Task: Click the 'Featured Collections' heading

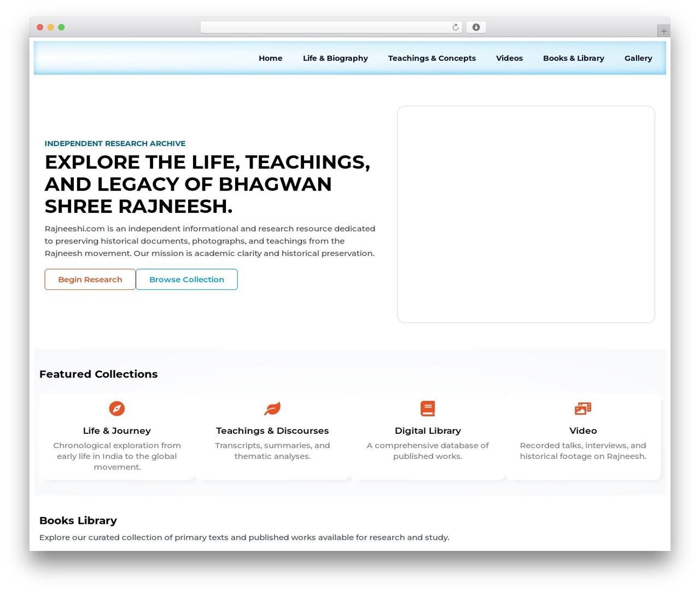Action: (x=98, y=374)
